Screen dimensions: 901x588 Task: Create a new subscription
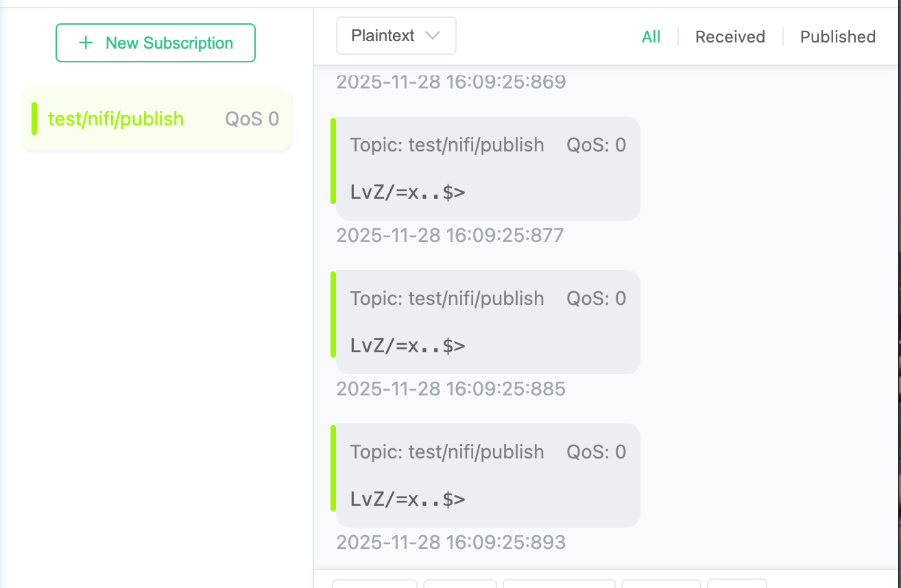coord(156,42)
